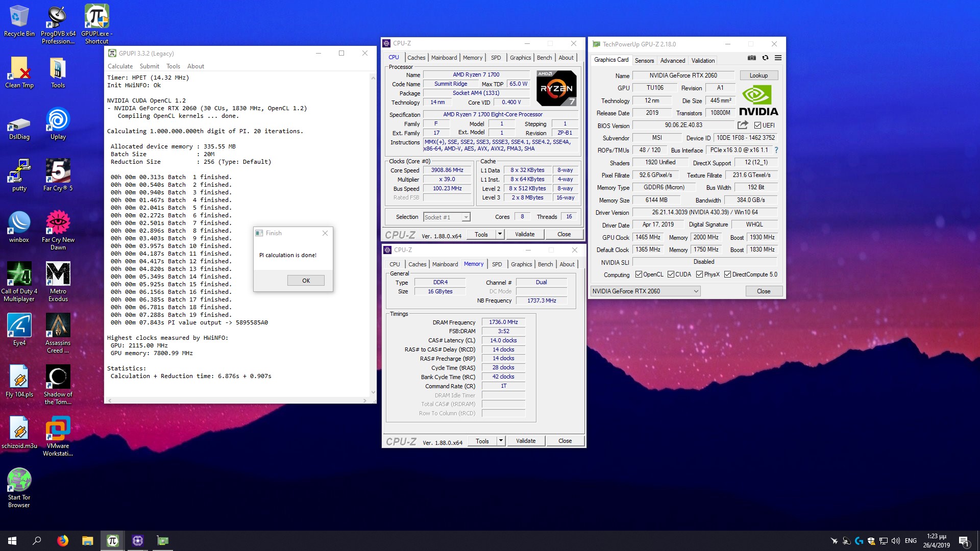Screen dimensions: 980x551
Task: Open Firefox from the taskbar
Action: [x=62, y=541]
